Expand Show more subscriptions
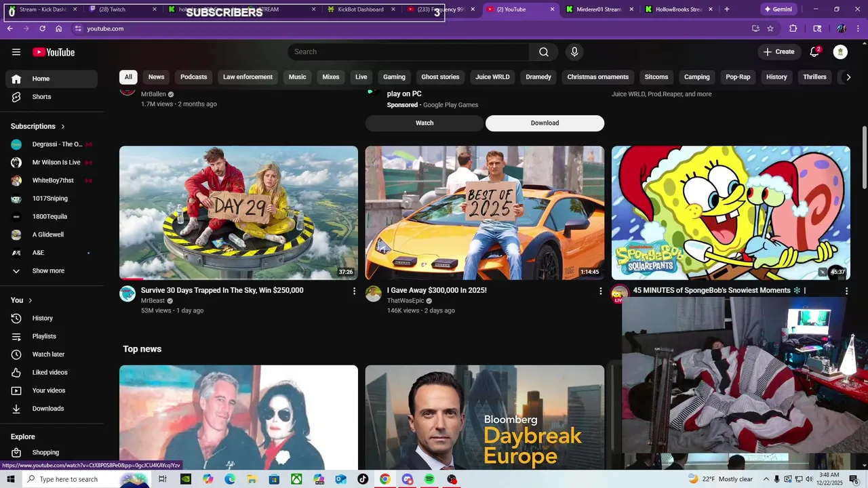Screen dimensions: 868x488 point(52,271)
